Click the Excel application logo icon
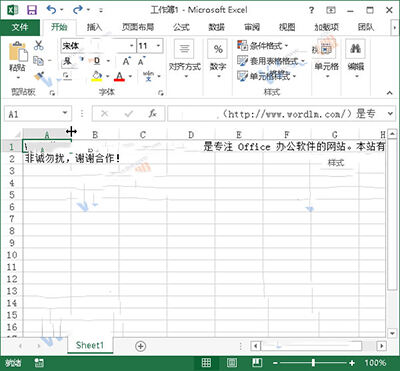400x371 pixels. (x=13, y=10)
